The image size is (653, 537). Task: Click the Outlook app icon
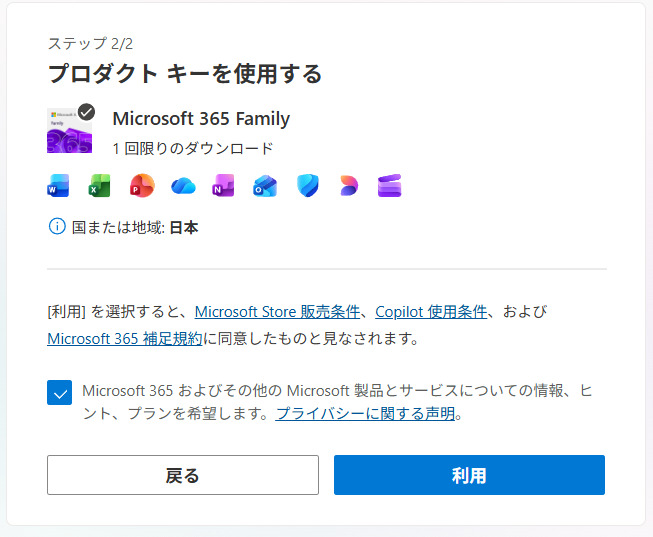[x=265, y=186]
